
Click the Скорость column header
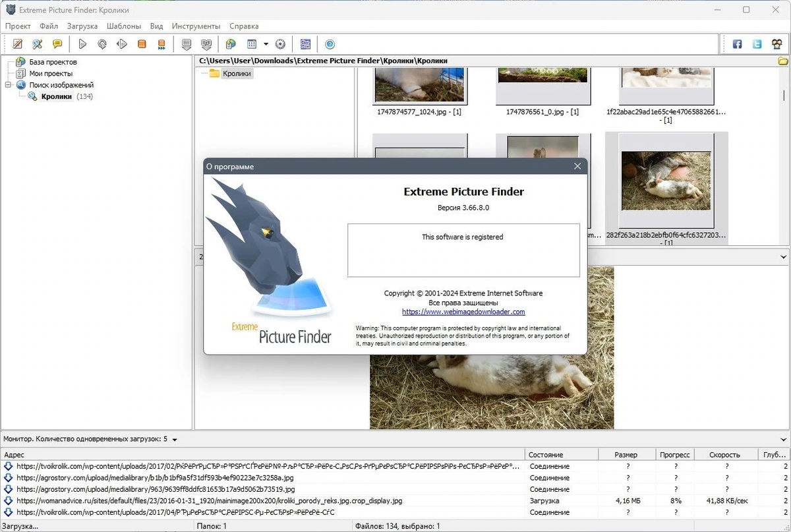[725, 454]
